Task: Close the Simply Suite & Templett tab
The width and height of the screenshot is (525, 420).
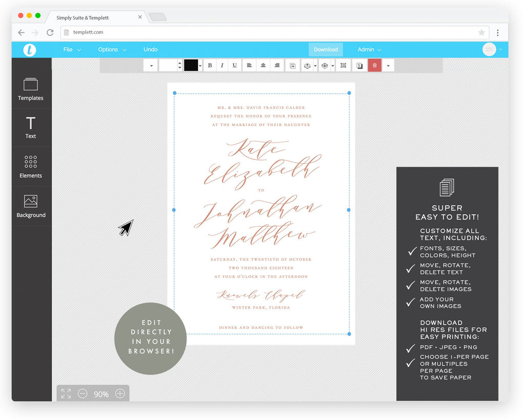Action: pos(140,17)
